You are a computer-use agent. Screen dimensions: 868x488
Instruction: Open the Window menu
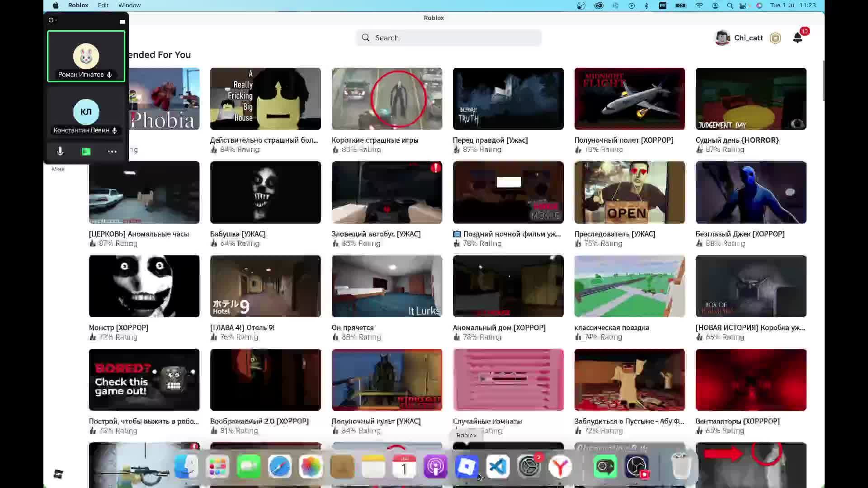tap(129, 5)
